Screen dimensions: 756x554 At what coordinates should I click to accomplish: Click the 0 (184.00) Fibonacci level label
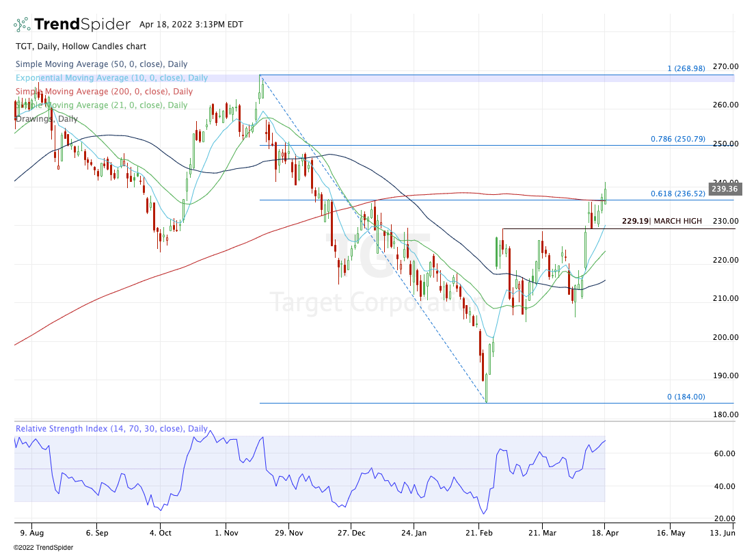(686, 397)
